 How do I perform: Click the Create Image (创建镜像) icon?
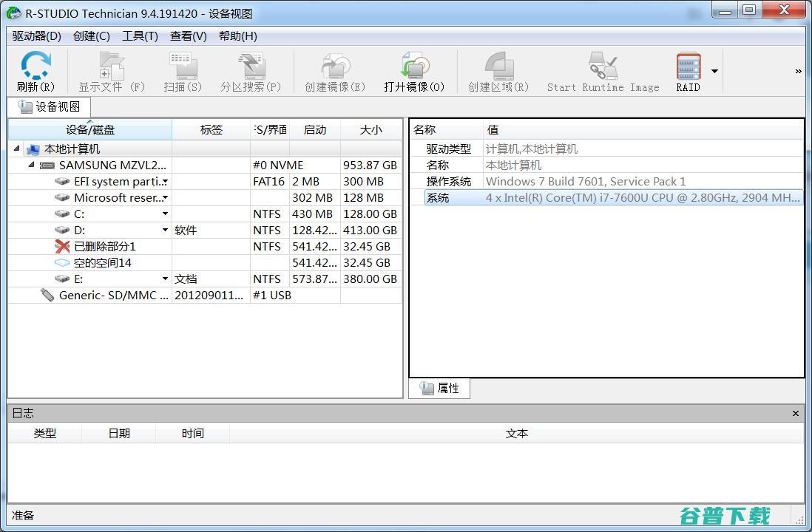(335, 66)
